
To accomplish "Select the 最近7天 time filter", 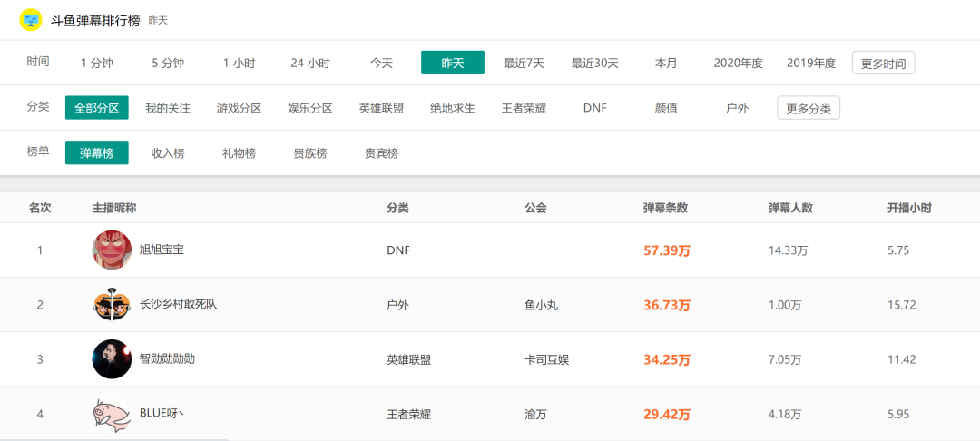I will pos(524,63).
